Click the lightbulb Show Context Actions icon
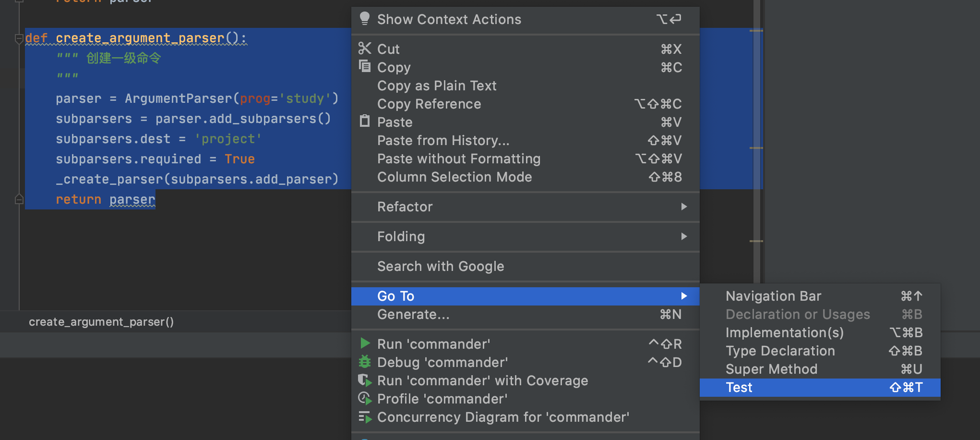The image size is (980, 440). [364, 19]
